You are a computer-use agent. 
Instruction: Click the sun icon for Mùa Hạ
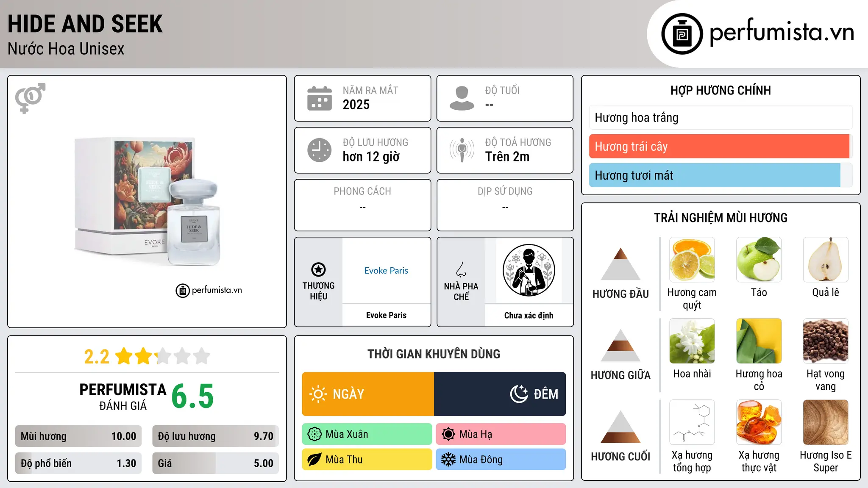448,434
